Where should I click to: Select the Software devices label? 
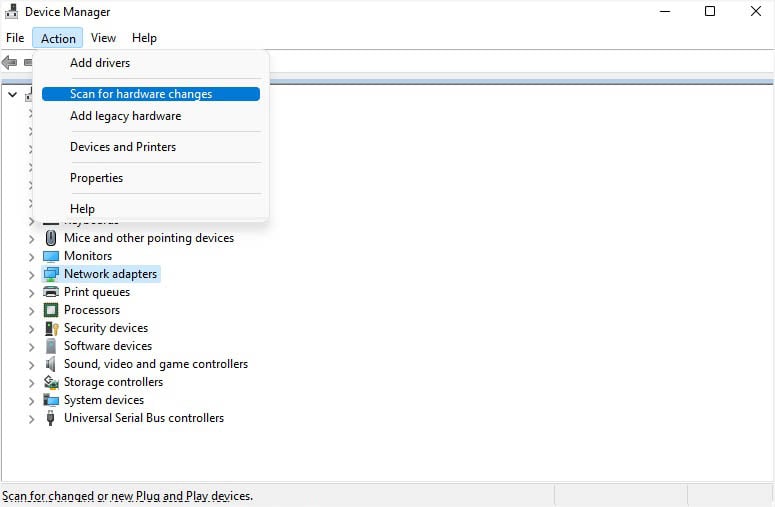click(x=108, y=346)
